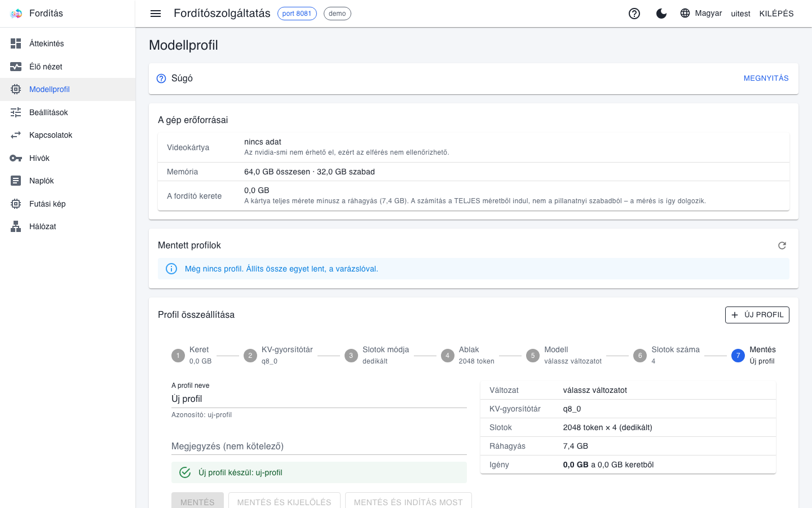Select wizard step 4 Ablak
Screen dimensions: 812x508
click(467, 356)
